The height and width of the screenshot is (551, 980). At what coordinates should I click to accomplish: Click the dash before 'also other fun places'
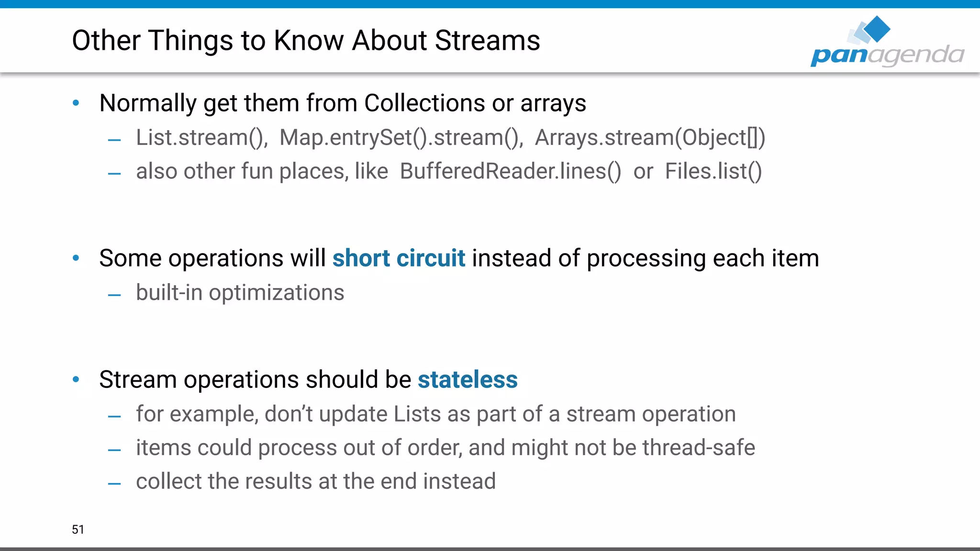point(114,174)
